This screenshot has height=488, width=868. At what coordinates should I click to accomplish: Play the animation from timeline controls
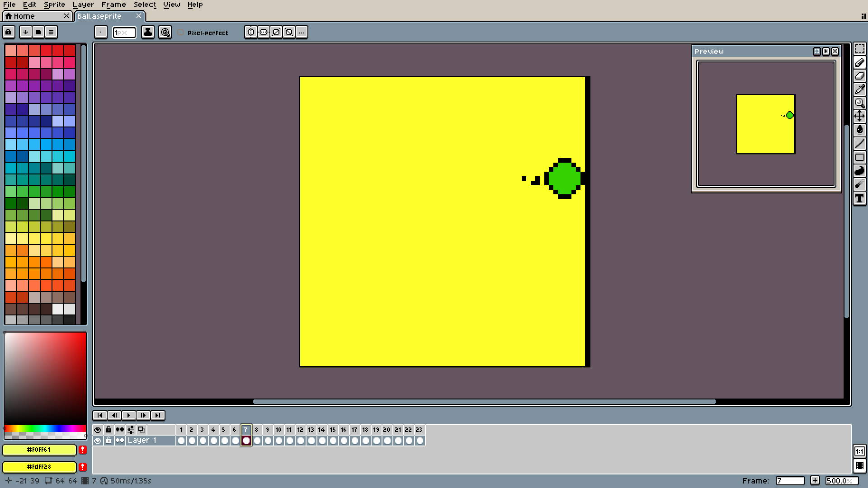pyautogui.click(x=129, y=415)
